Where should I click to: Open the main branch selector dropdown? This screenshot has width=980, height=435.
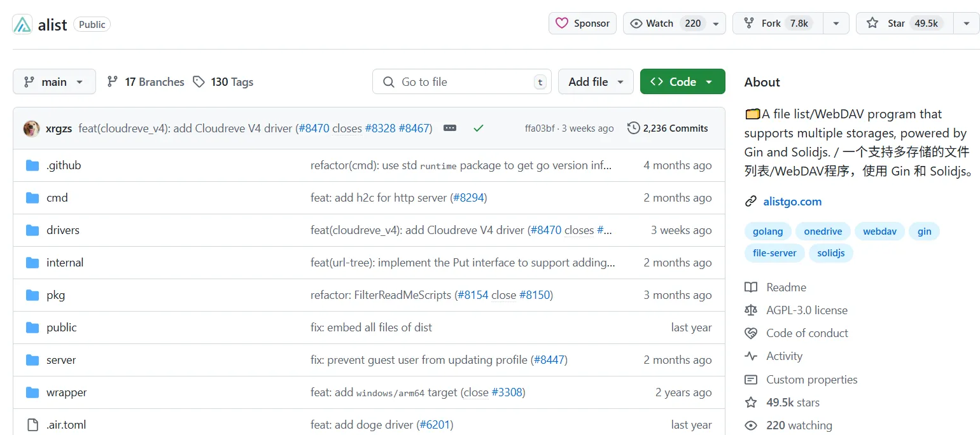point(54,81)
